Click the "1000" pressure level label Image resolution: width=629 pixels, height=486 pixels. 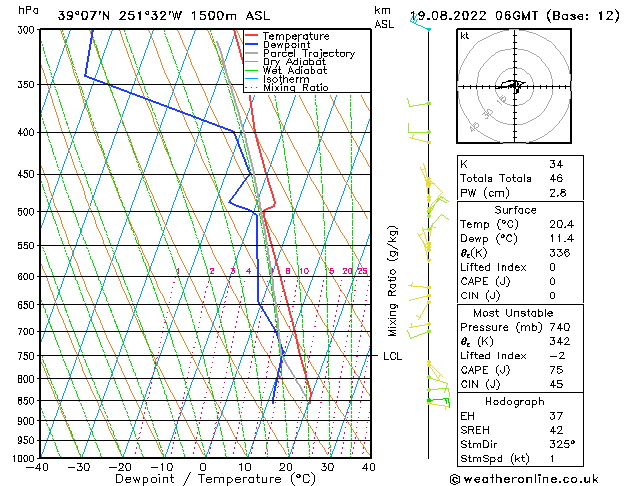(25, 458)
